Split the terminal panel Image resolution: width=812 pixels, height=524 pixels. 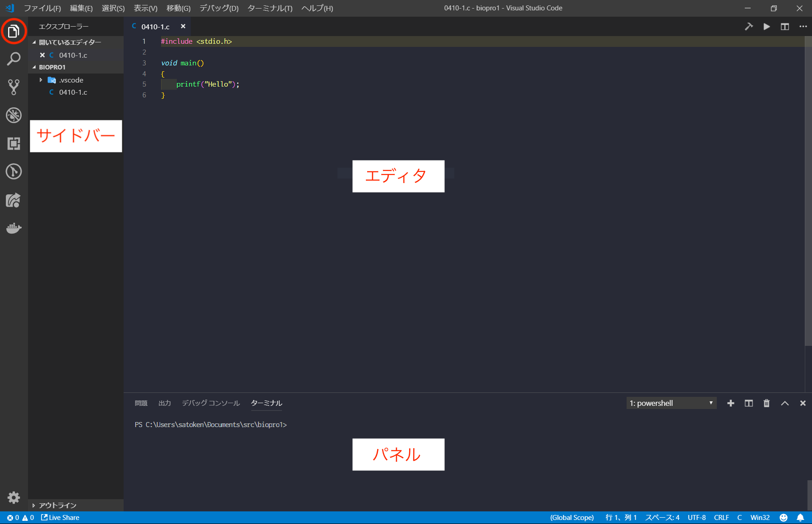[749, 403]
